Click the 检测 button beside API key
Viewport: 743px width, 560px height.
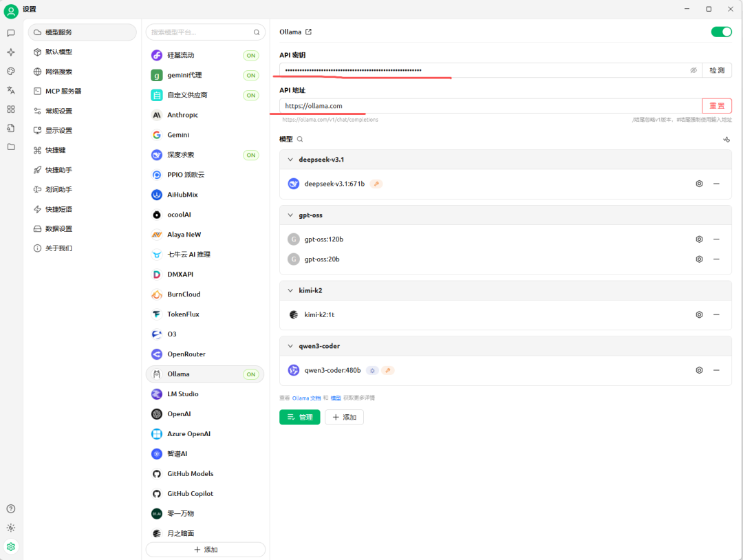coord(717,70)
